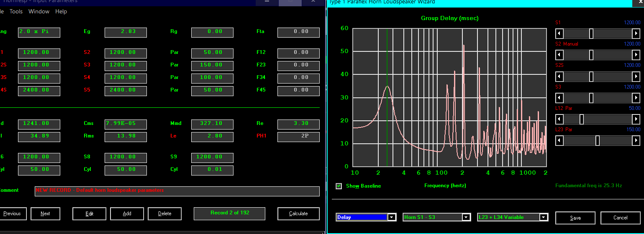
Task: Click right arrow of S2 Manual slider
Action: (x=636, y=54)
